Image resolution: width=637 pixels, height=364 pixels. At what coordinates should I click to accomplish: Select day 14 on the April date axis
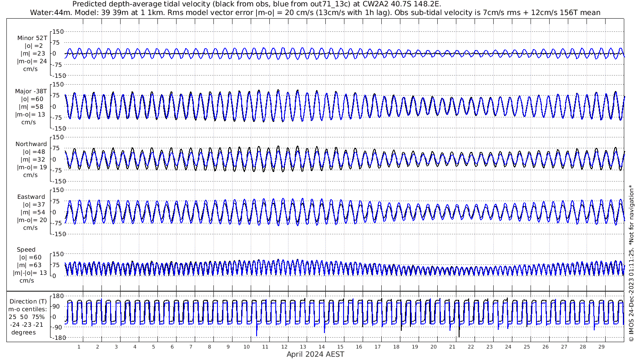click(321, 347)
